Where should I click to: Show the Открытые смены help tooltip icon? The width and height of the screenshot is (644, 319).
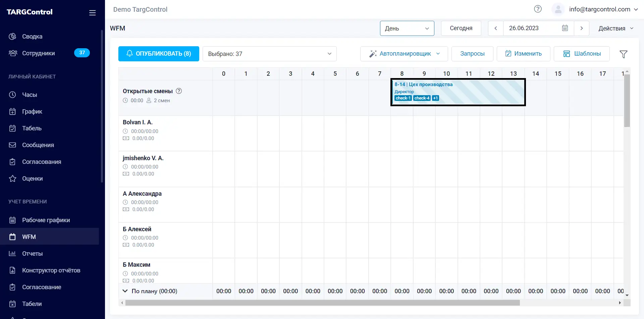click(x=179, y=91)
